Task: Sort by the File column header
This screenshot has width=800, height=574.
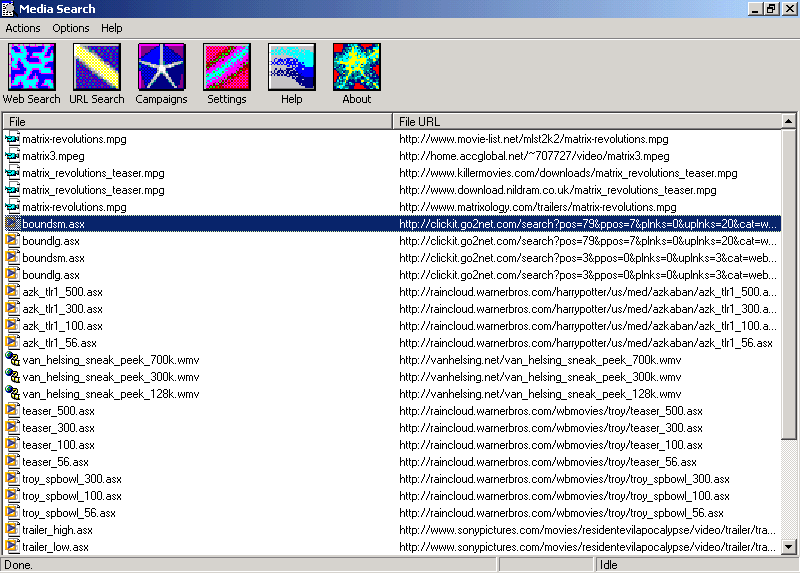Action: coord(197,121)
